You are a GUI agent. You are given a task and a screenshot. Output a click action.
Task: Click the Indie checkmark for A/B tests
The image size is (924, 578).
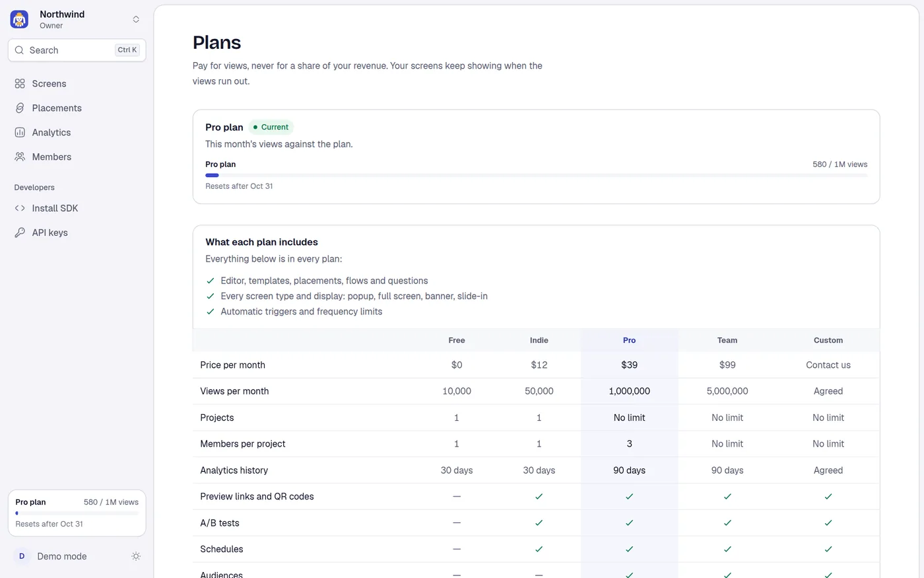[539, 523]
